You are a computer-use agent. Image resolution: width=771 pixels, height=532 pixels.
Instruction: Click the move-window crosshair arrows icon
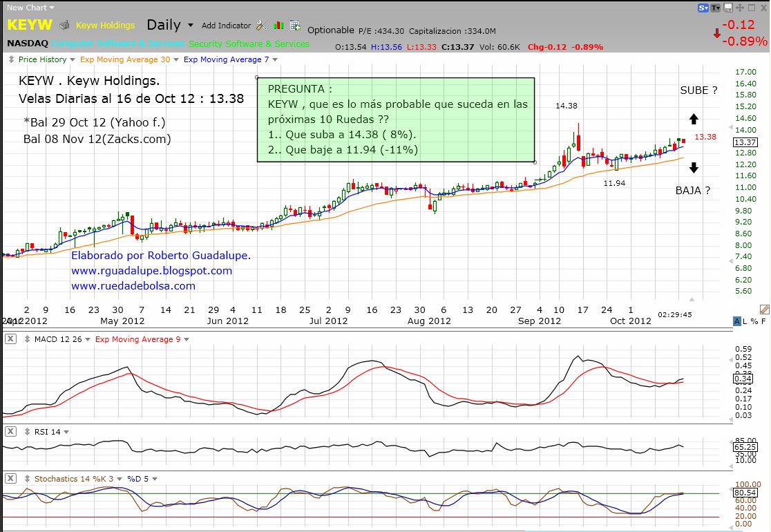(x=739, y=8)
